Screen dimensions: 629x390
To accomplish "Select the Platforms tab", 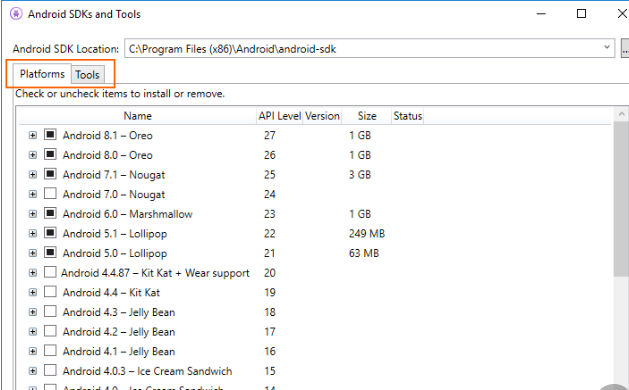I will (42, 74).
